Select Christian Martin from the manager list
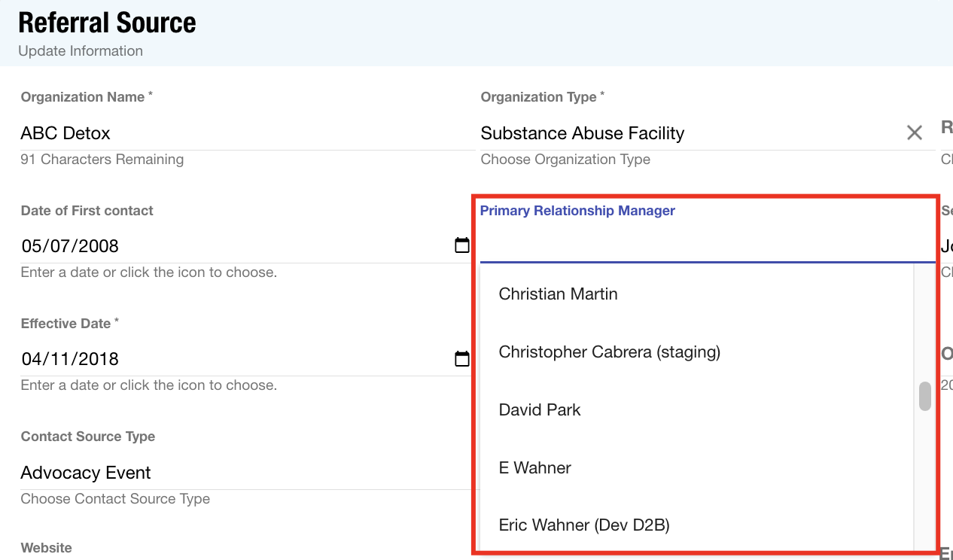The height and width of the screenshot is (560, 953). [558, 294]
